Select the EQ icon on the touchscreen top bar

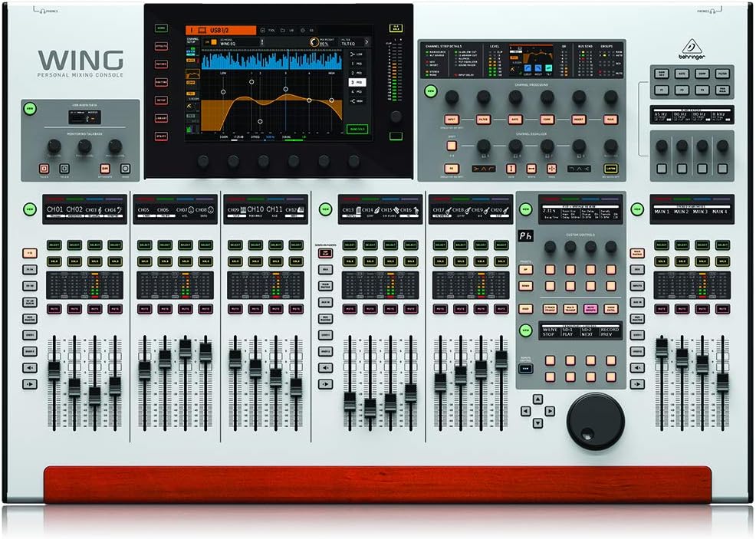(x=311, y=30)
